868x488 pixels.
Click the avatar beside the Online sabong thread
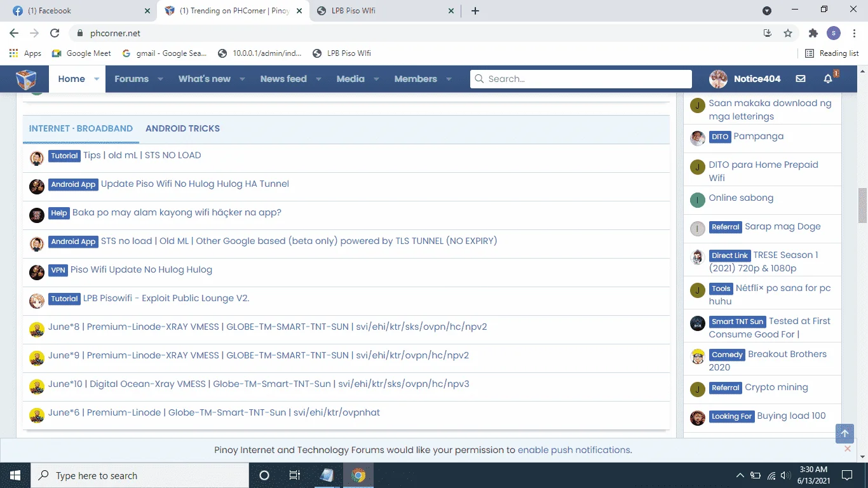(x=698, y=200)
